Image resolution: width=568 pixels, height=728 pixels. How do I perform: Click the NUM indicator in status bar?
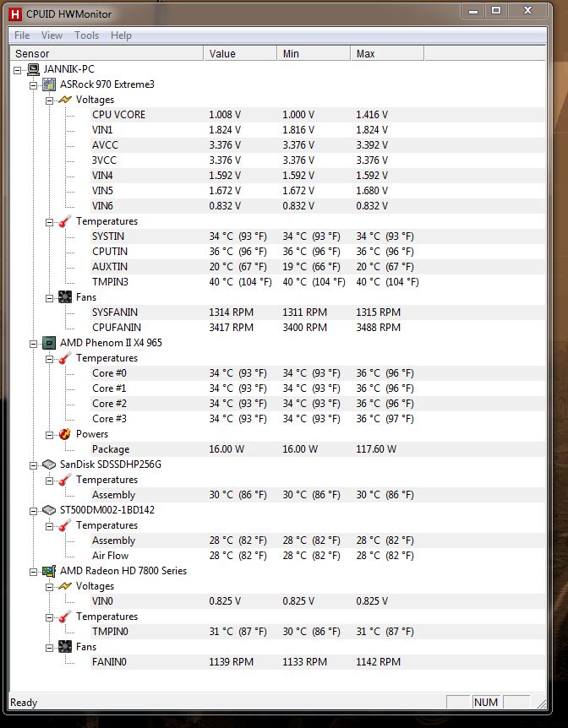[x=486, y=702]
